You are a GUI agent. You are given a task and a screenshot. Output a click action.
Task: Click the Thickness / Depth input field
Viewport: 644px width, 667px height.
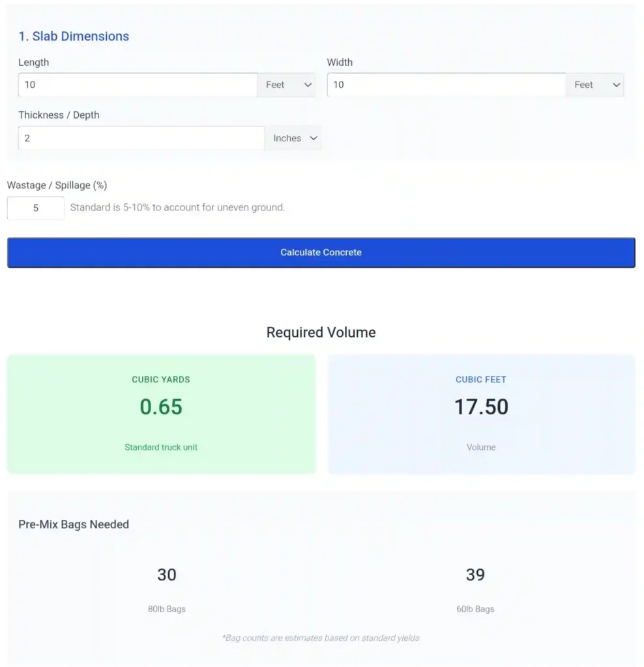coord(141,137)
